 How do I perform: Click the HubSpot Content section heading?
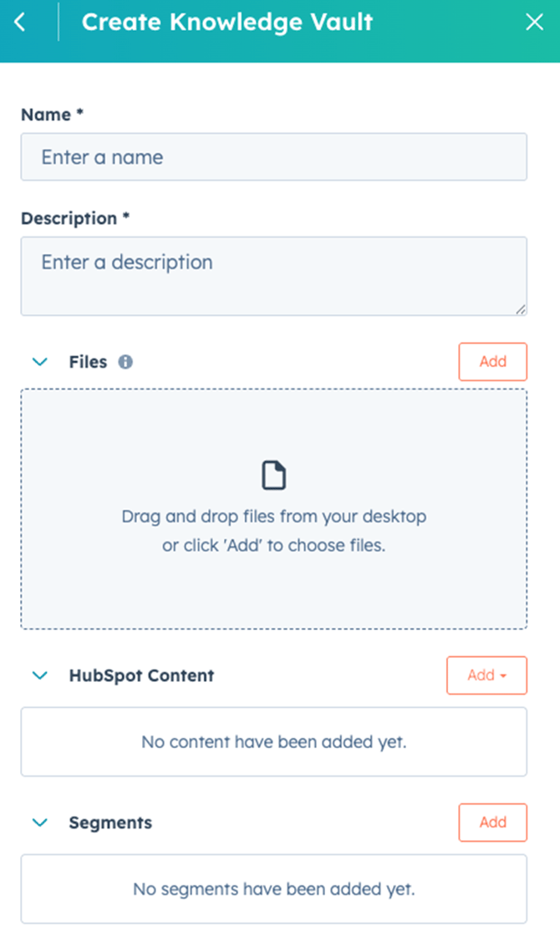[141, 675]
